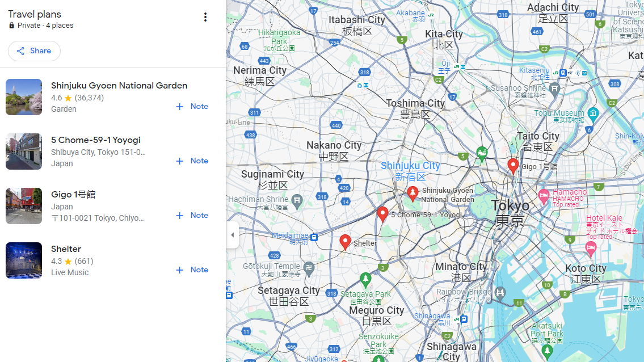Click the Meidaimae station icon

coord(314,237)
